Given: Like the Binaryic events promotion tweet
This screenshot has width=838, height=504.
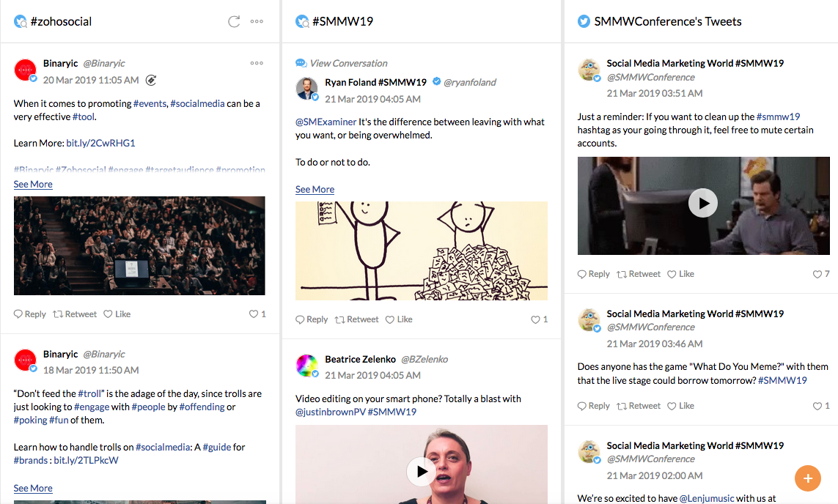Looking at the screenshot, I should pos(117,314).
